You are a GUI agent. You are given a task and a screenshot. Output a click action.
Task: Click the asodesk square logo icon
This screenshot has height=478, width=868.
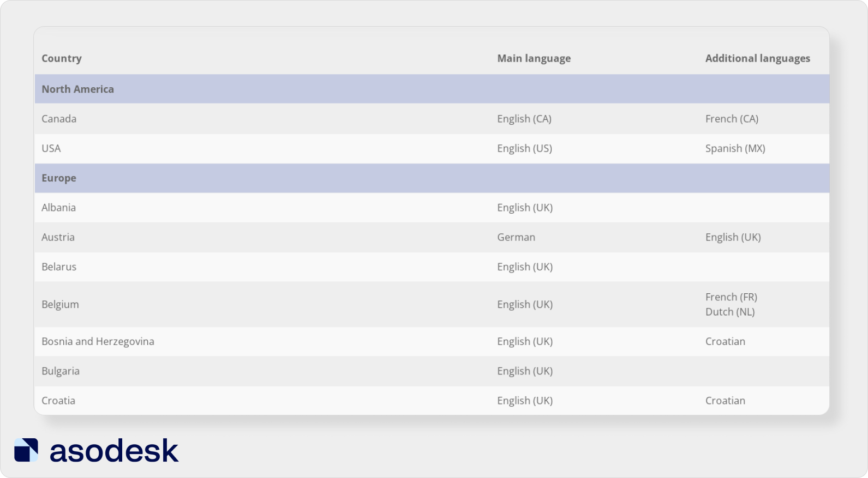[x=26, y=450]
